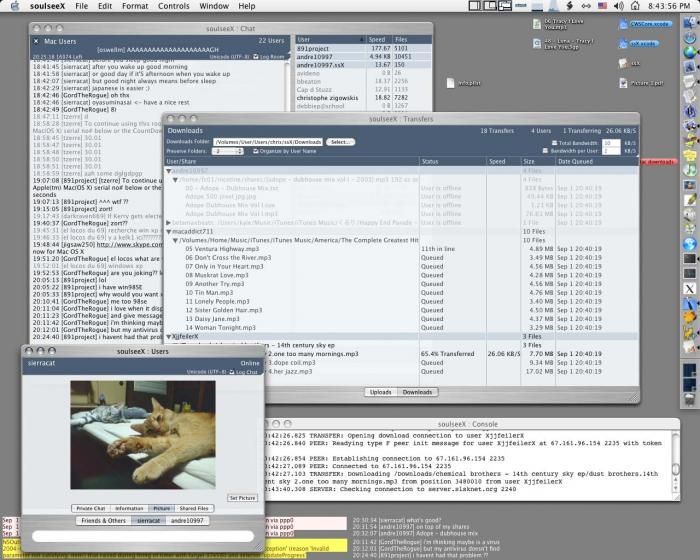700x560 pixels.
Task: Click the message input field in Users window
Action: click(143, 536)
